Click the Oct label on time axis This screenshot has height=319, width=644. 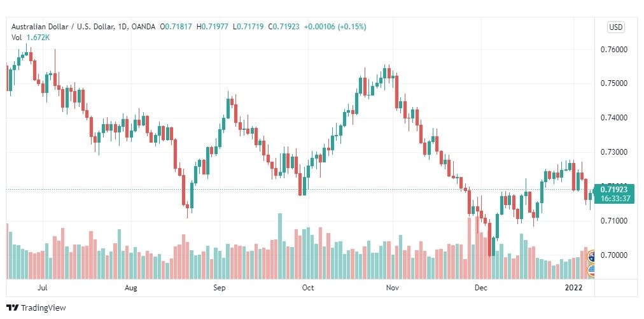[307, 288]
